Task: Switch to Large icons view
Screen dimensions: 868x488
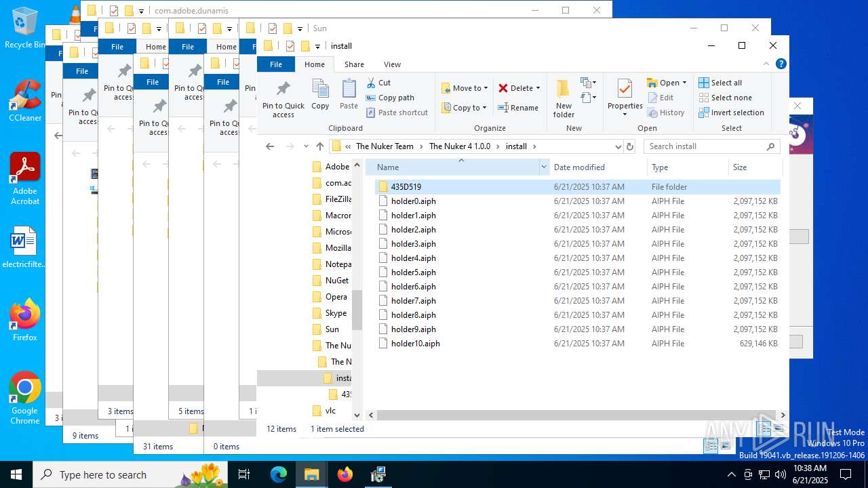Action: [778, 428]
